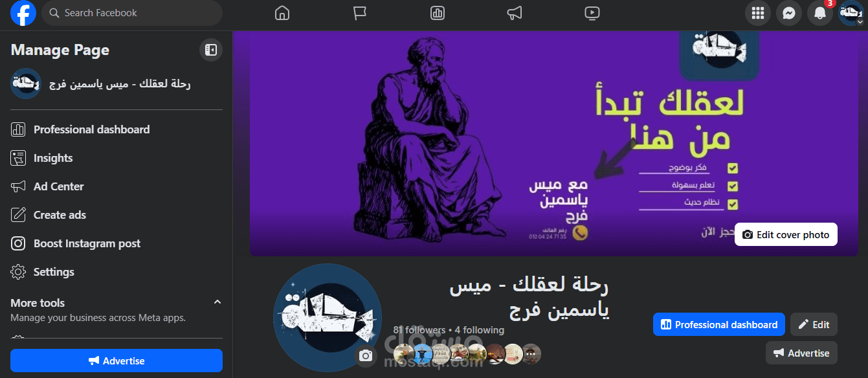Open the Facebook Home icon
The width and height of the screenshot is (868, 378).
[x=282, y=13]
